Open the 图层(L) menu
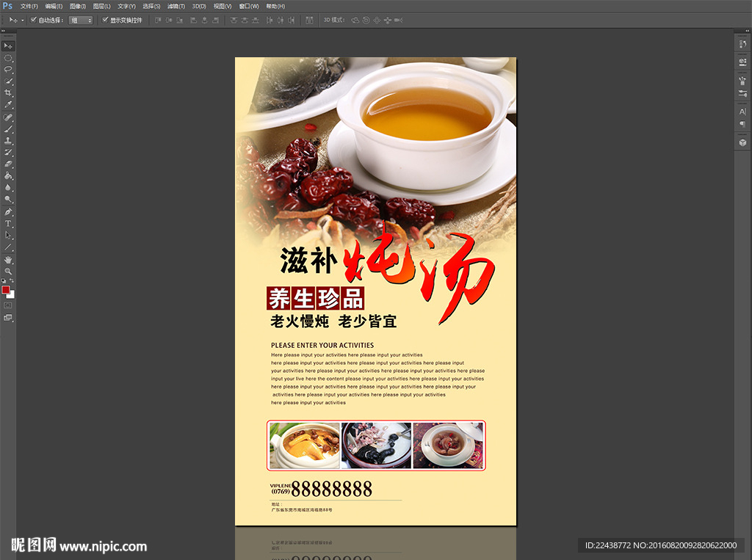This screenshot has height=560, width=752. (x=101, y=6)
